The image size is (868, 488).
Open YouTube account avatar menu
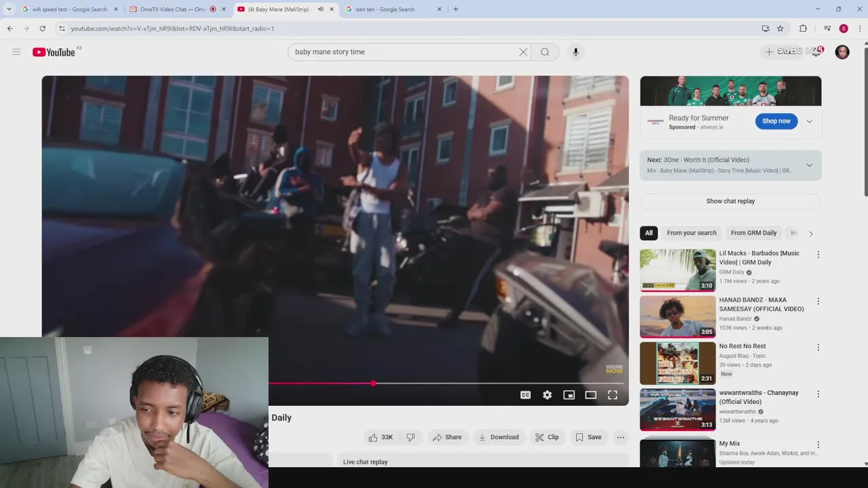click(842, 52)
